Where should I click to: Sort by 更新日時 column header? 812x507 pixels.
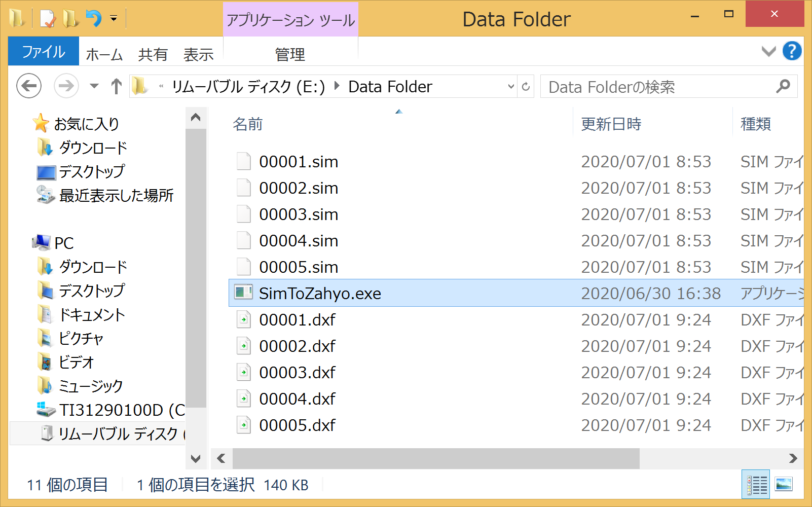point(611,124)
